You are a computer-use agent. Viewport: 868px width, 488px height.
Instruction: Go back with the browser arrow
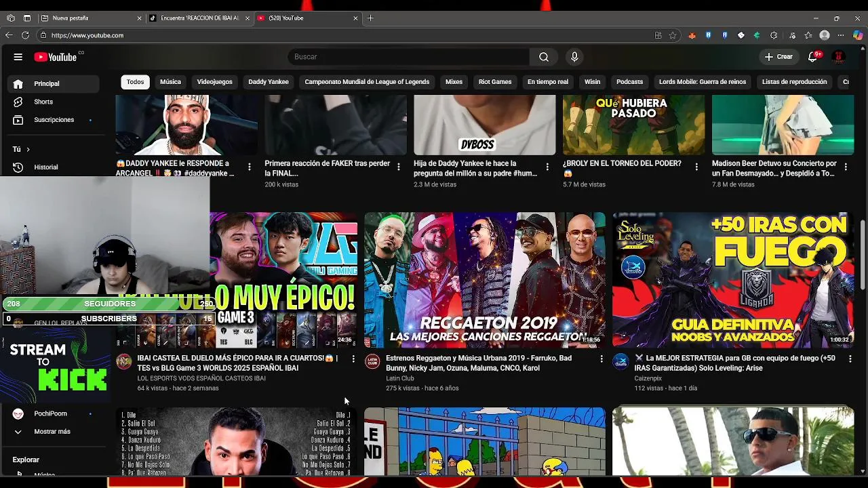coord(9,35)
